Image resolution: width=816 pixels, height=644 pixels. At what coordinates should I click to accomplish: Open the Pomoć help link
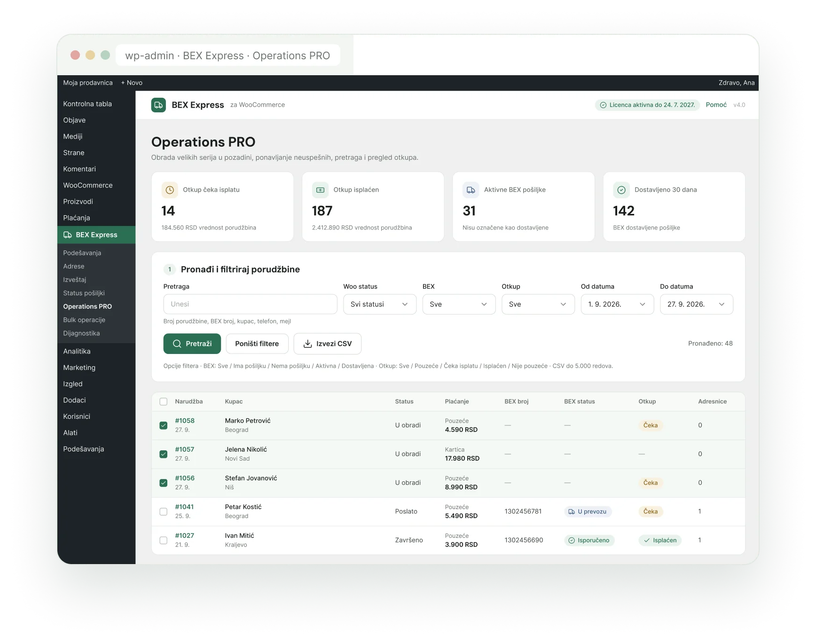pyautogui.click(x=716, y=105)
